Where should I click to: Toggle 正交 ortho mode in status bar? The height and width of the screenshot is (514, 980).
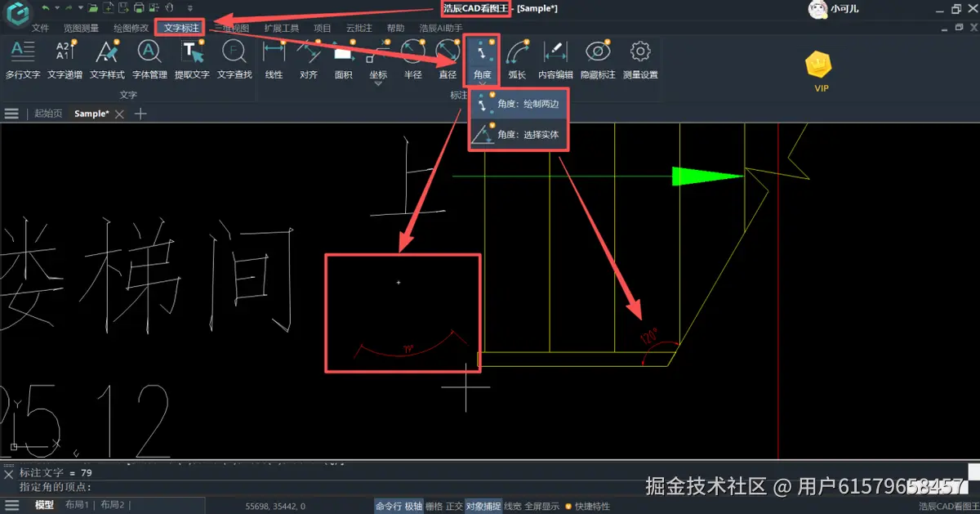[x=454, y=506]
